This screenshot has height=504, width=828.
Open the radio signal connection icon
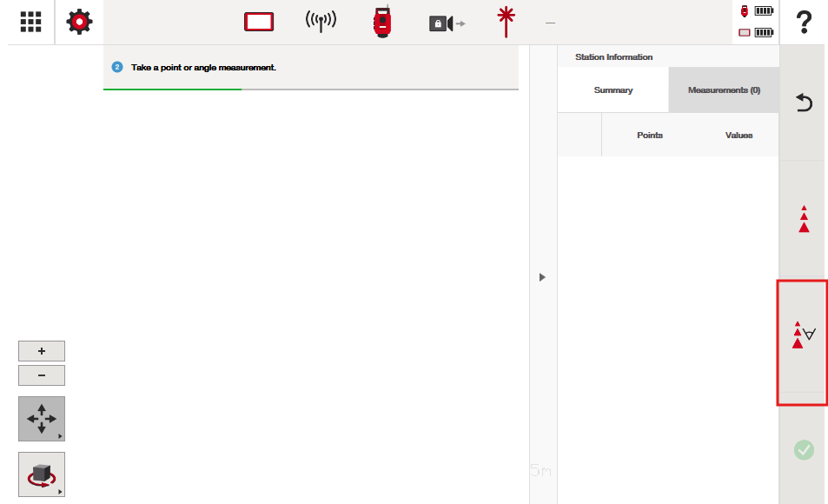[x=321, y=22]
